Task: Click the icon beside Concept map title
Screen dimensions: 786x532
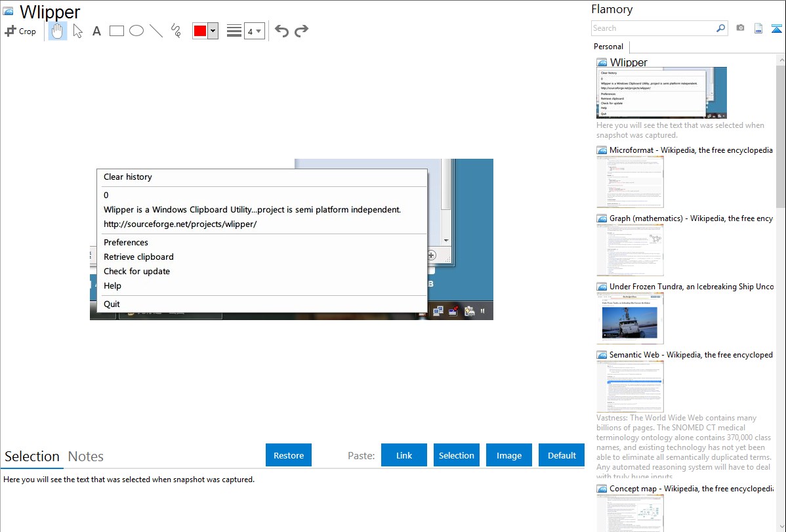Action: pyautogui.click(x=602, y=489)
